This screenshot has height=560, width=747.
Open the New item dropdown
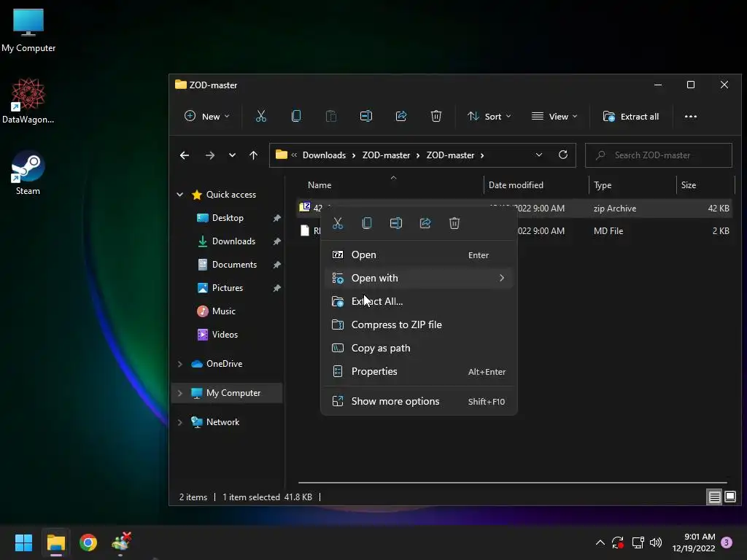207,117
